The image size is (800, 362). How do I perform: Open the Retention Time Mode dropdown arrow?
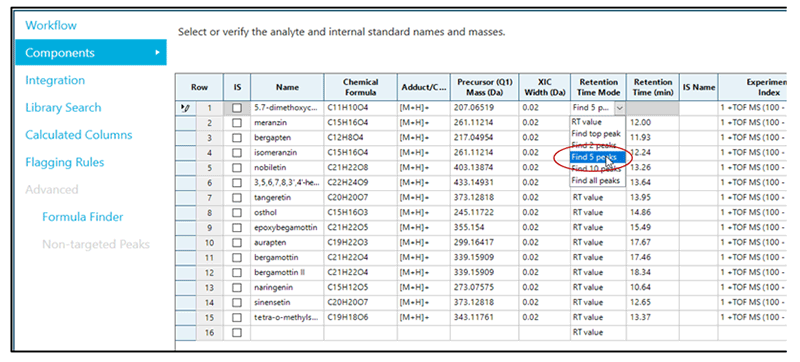[619, 108]
